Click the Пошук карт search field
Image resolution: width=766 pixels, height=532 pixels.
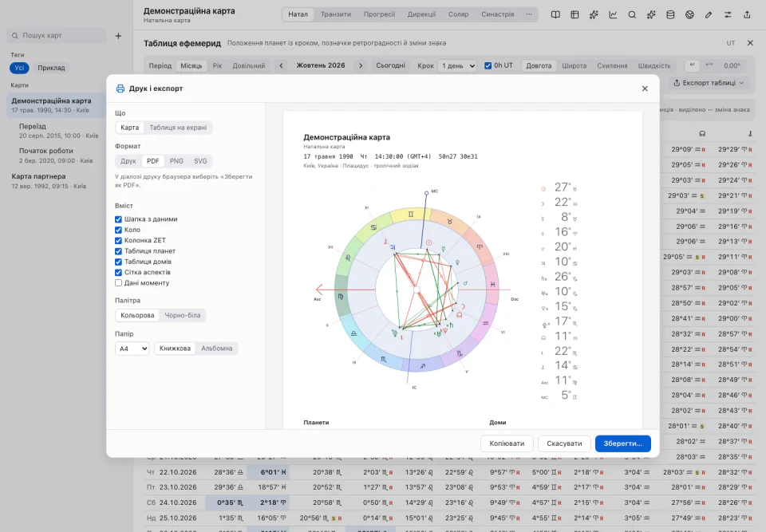pyautogui.click(x=57, y=36)
